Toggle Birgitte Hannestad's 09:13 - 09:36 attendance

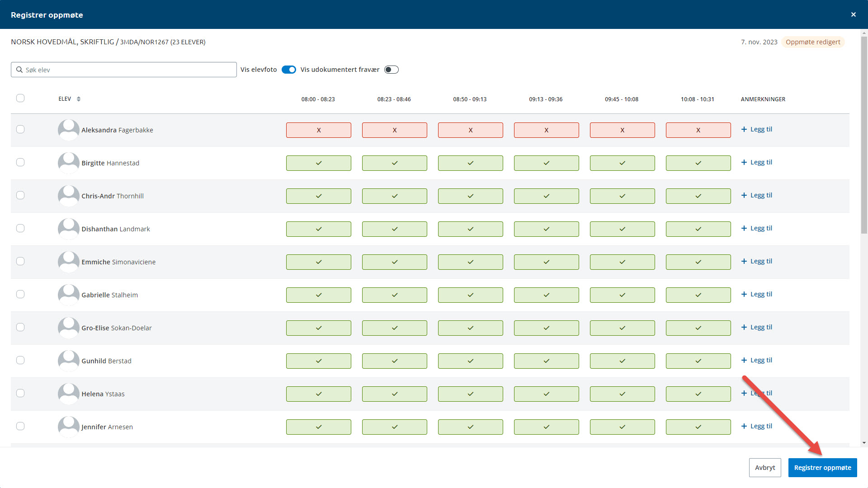pos(547,163)
